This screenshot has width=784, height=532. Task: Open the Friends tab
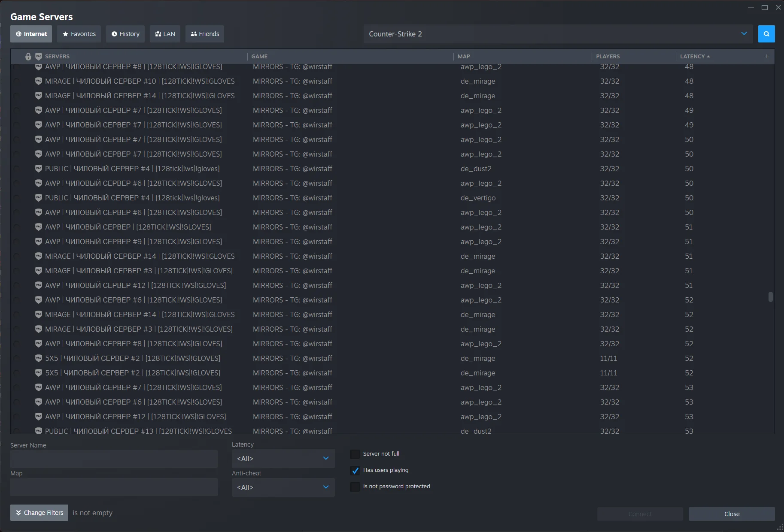pyautogui.click(x=205, y=34)
